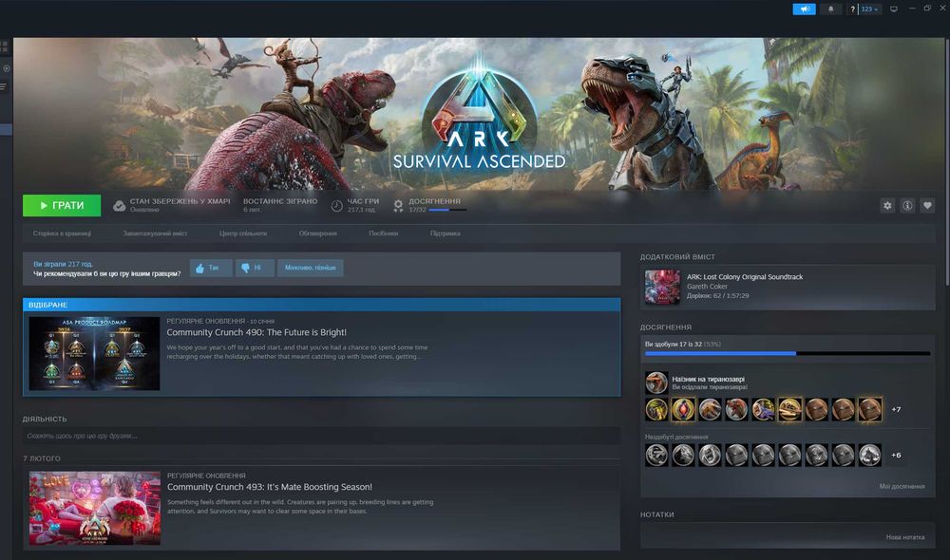The image size is (950, 560).
Task: Open the Підтримка tab
Action: [x=446, y=233]
